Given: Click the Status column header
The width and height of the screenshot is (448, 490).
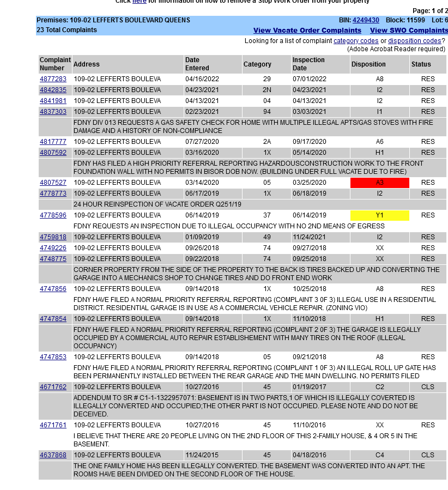Looking at the screenshot, I should 428,64.
